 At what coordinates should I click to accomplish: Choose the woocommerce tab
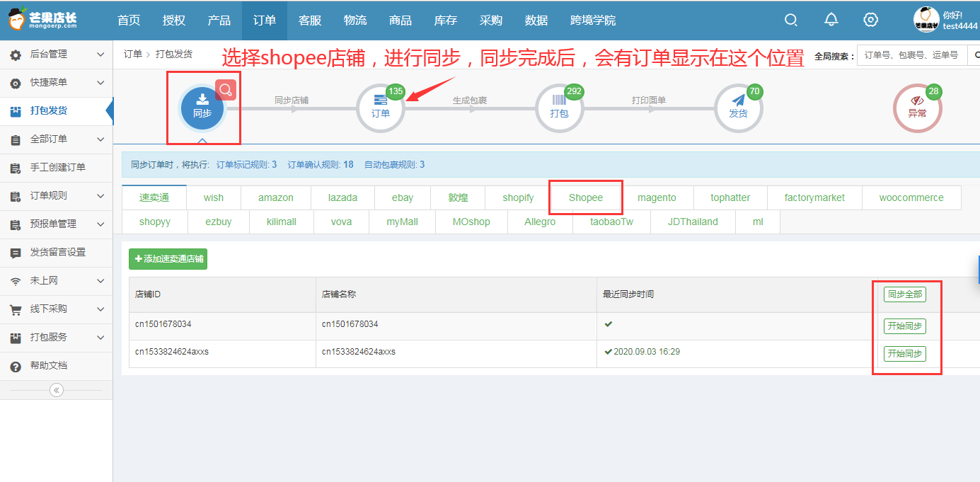tap(911, 197)
